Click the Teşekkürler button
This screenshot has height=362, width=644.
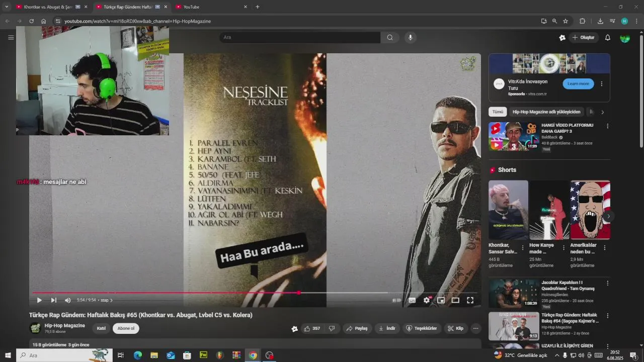[422, 328]
